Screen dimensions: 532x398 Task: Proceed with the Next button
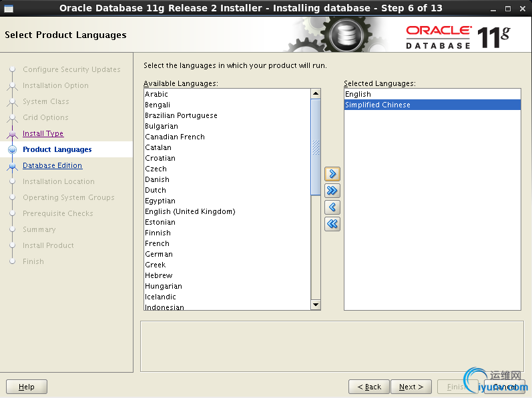coord(411,387)
